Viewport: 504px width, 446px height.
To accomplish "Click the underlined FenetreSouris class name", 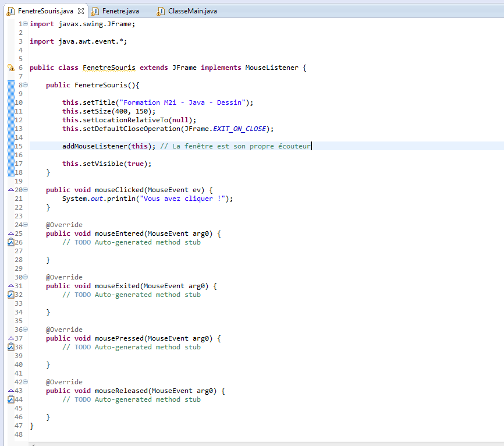I will 109,68.
